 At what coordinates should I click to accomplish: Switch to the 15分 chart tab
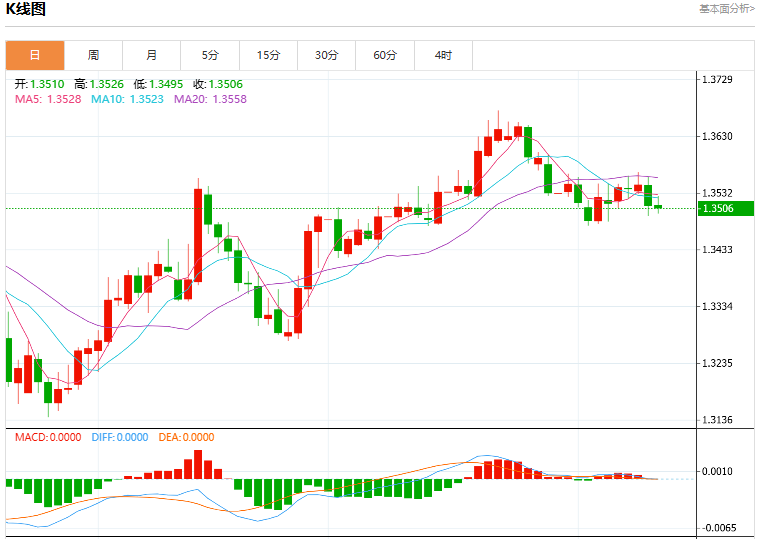click(269, 55)
